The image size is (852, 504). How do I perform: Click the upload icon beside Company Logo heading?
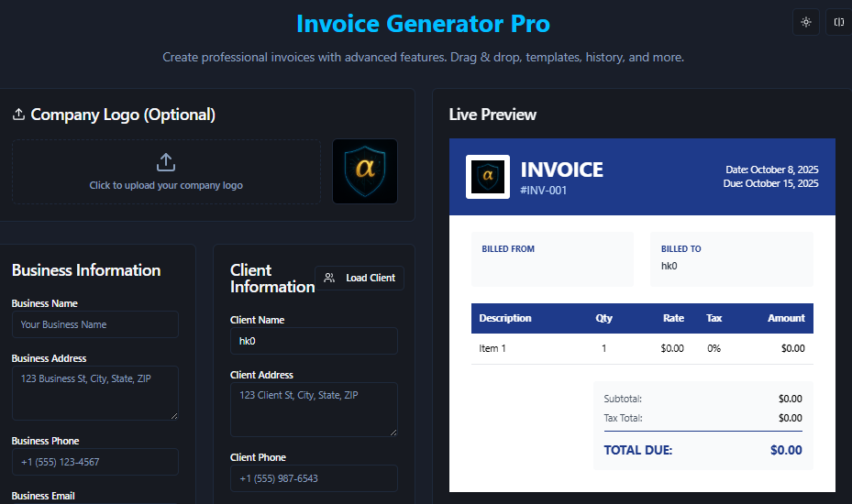tap(18, 114)
